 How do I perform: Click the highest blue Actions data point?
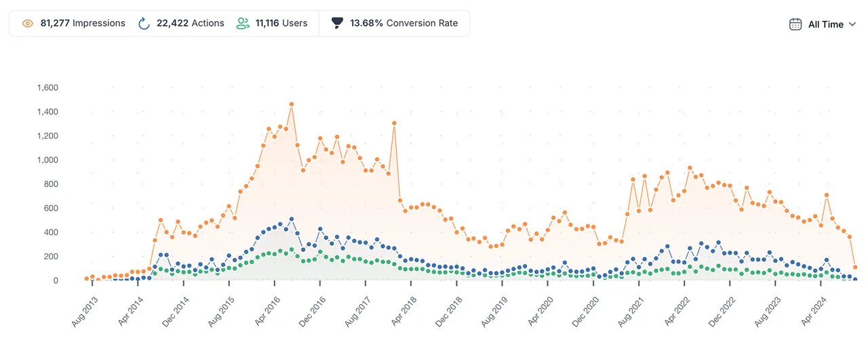pos(292,219)
